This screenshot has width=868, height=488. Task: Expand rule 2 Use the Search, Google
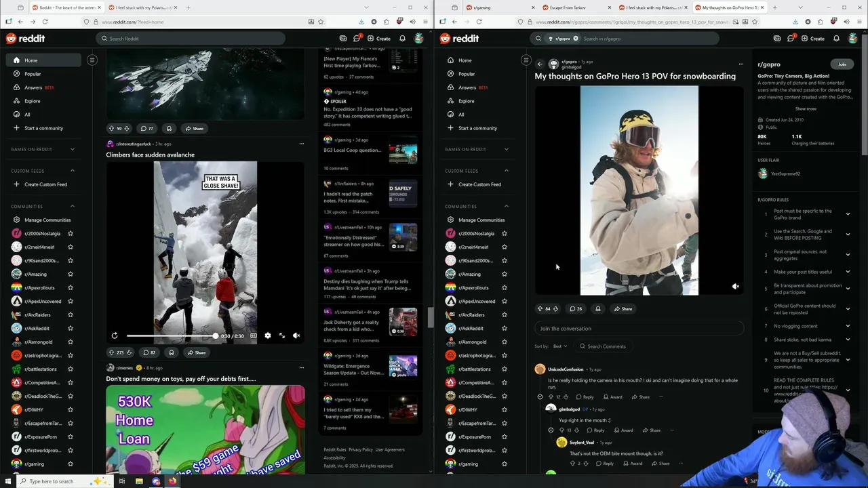(x=848, y=235)
